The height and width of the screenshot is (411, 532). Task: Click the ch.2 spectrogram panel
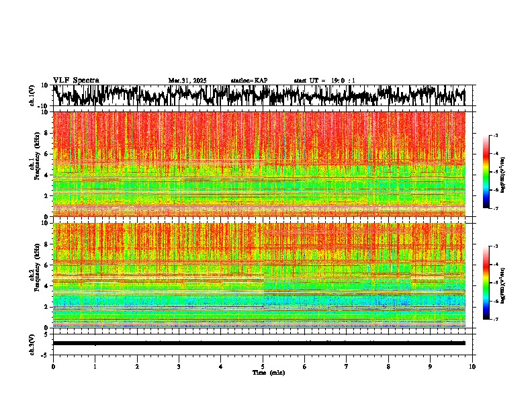coord(259,275)
